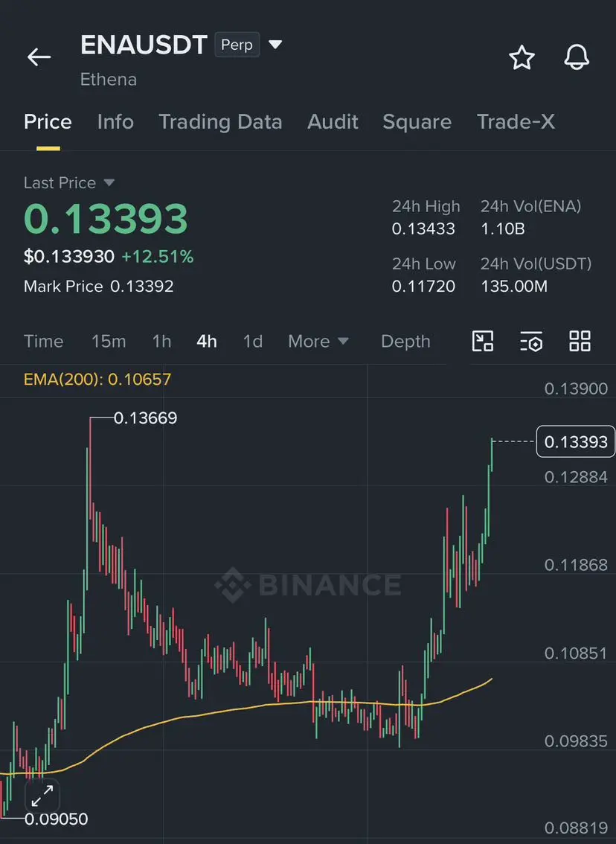This screenshot has width=616, height=844.
Task: Expand chart to fullscreen with arrows icon
Action: click(x=42, y=796)
